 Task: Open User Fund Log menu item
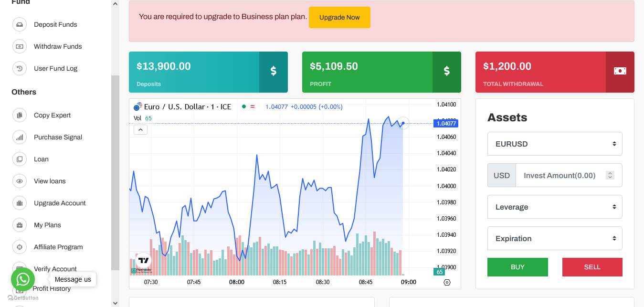pyautogui.click(x=55, y=68)
